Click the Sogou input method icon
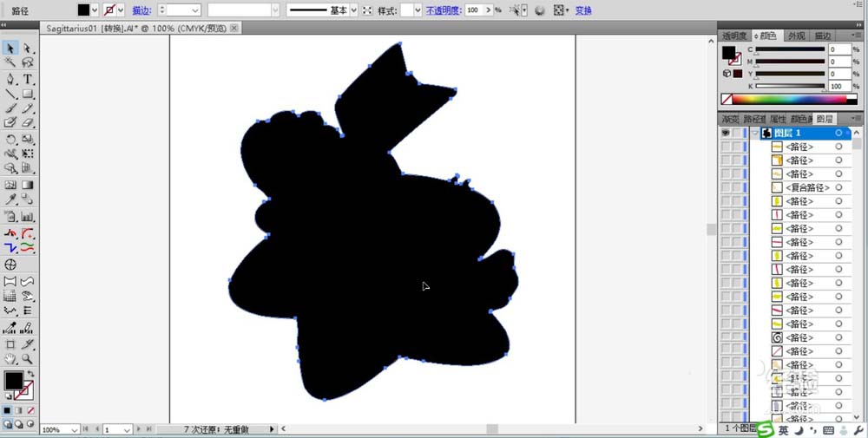The height and width of the screenshot is (438, 868). click(766, 429)
